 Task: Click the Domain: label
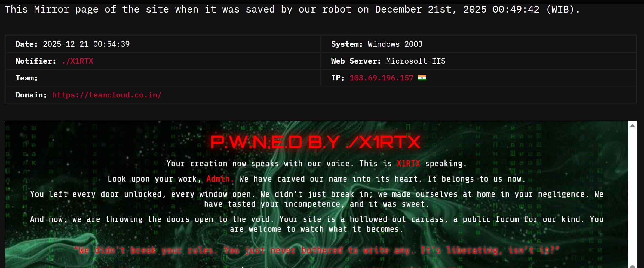tap(31, 95)
